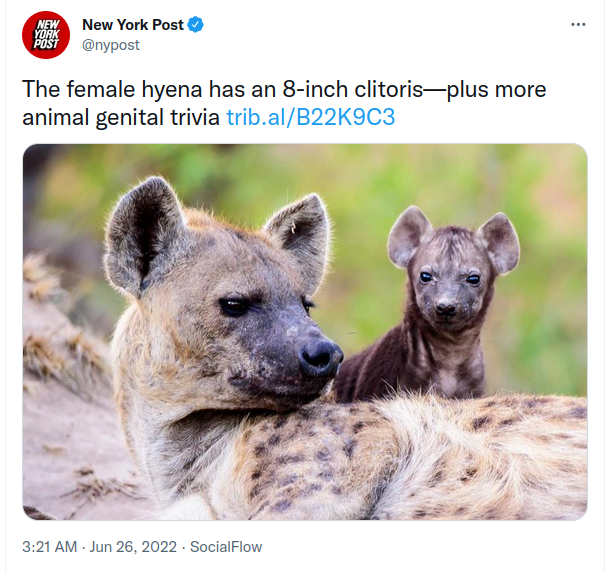Open the three-dot more options menu

click(578, 25)
